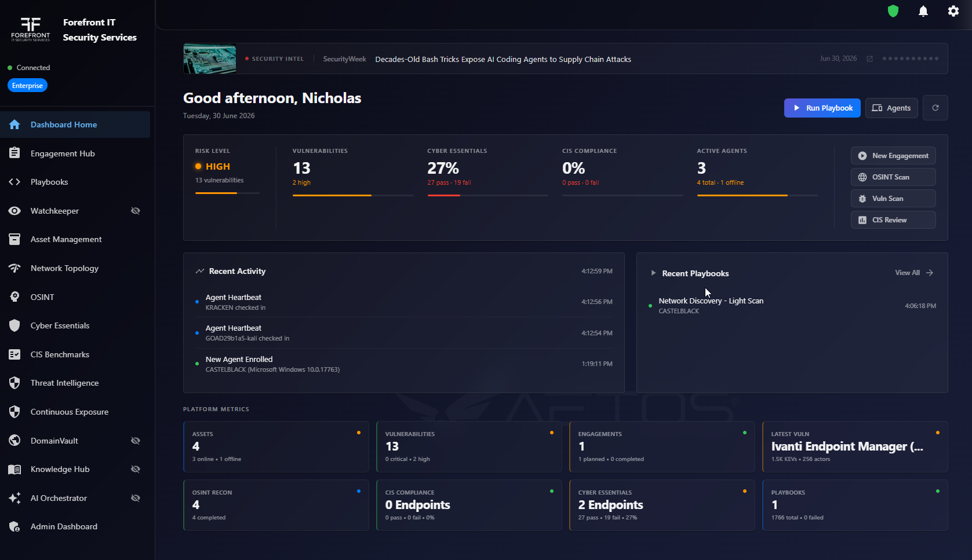Open Continuous Exposure in the sidebar

click(75, 412)
